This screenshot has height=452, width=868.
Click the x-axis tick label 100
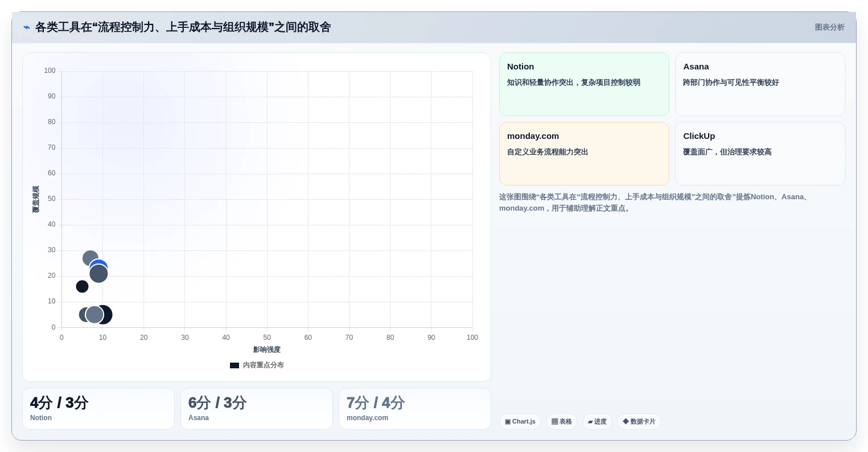point(472,338)
